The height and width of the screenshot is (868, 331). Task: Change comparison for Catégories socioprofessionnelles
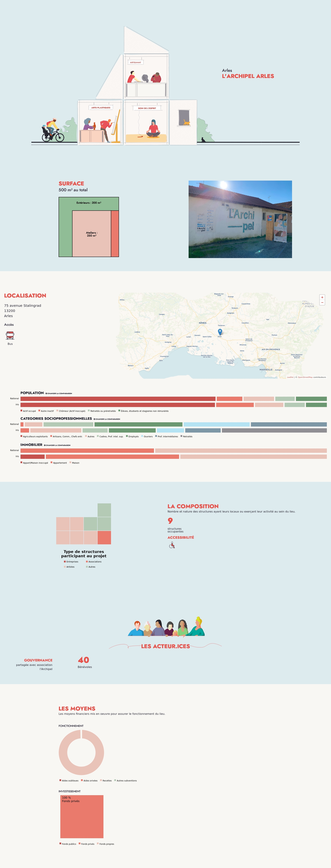(x=107, y=419)
